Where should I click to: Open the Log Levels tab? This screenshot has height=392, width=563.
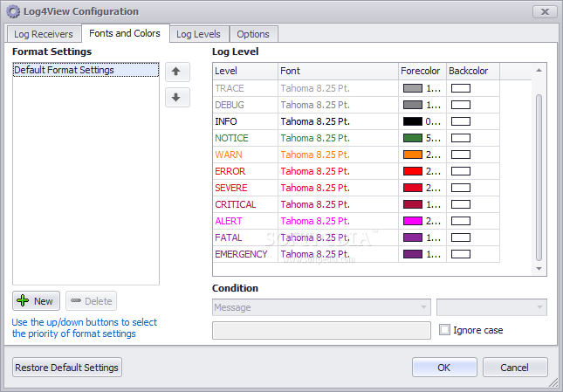point(198,34)
